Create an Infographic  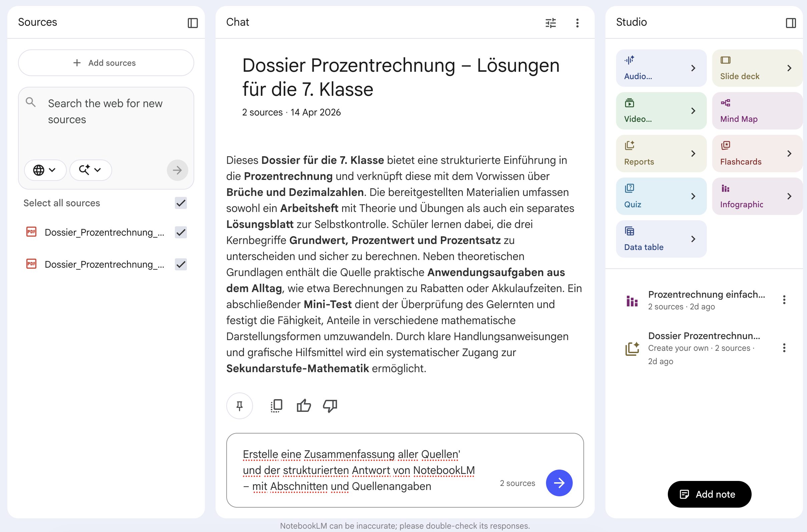[757, 196]
